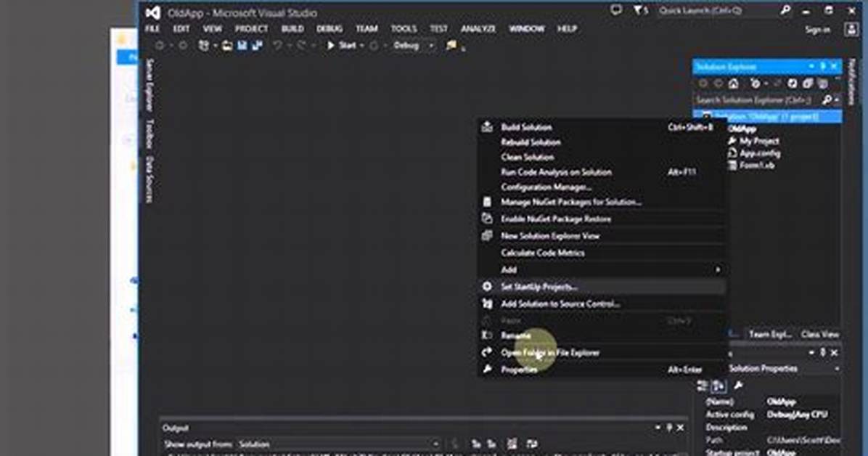Switch to the Team Explorer tab
Screen dimensions: 868x456
click(770, 334)
